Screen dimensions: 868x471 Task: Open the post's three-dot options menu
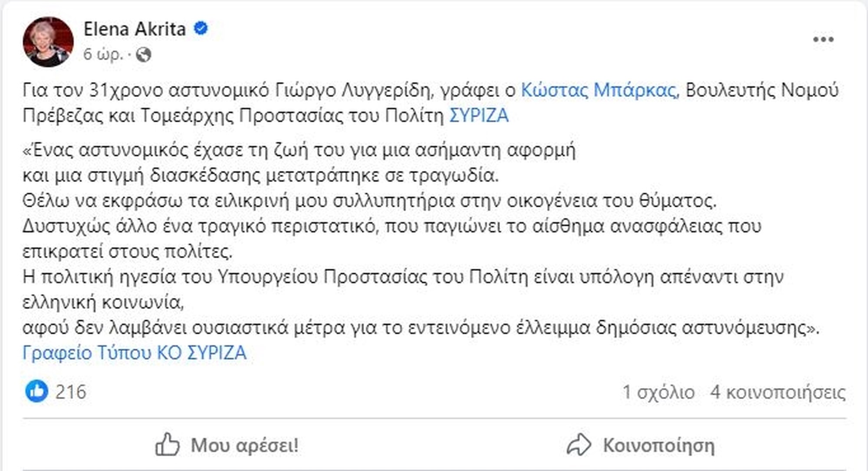823,39
